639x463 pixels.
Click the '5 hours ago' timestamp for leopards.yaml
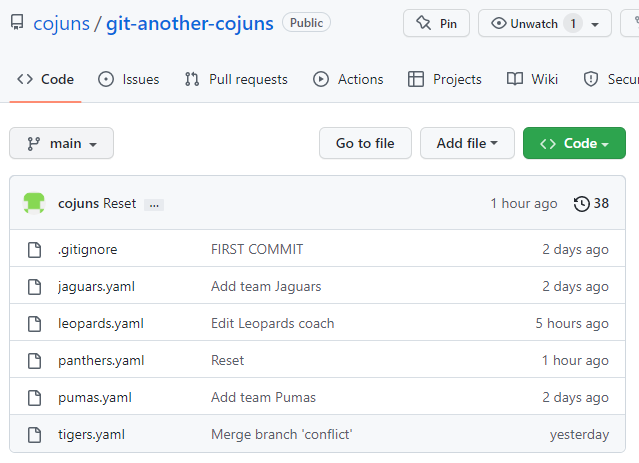(x=572, y=324)
